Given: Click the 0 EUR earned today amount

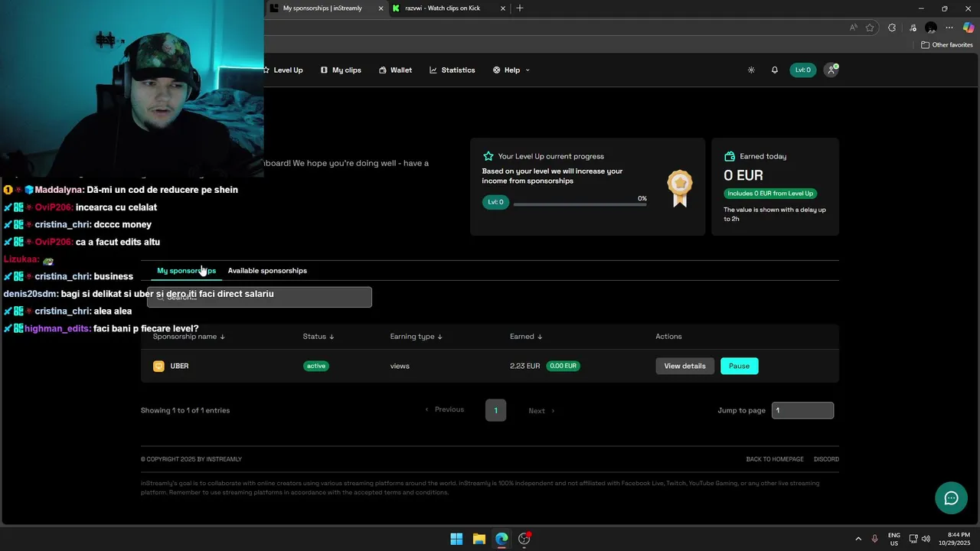Looking at the screenshot, I should tap(743, 175).
